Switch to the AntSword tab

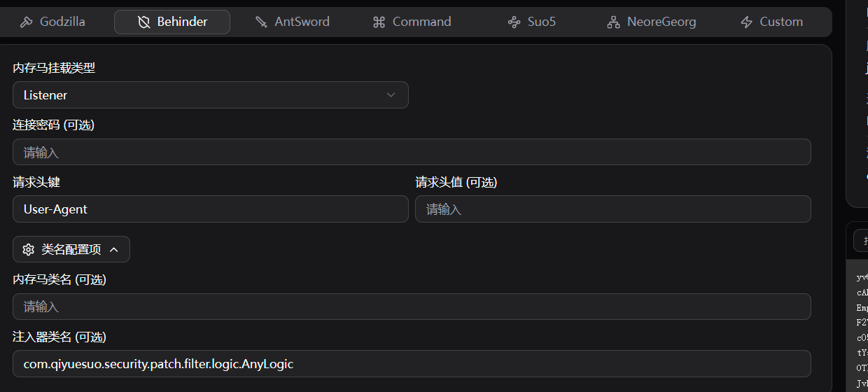[x=302, y=22]
